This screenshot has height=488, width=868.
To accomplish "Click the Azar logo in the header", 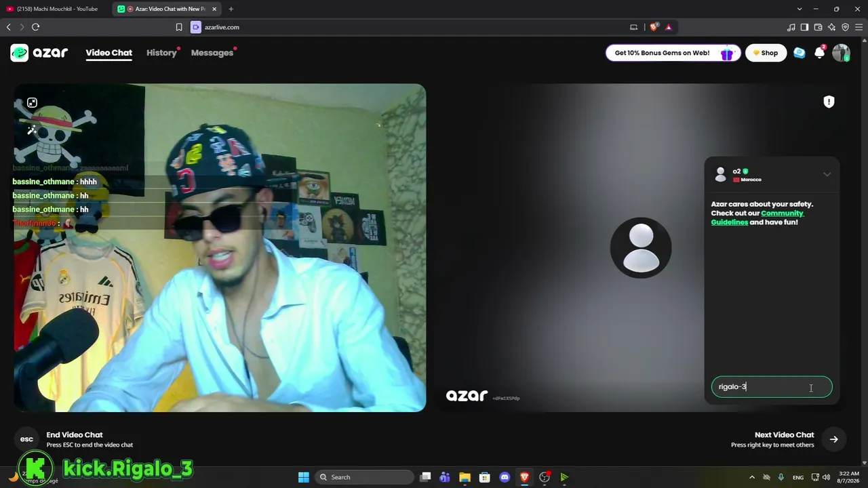I will point(39,53).
